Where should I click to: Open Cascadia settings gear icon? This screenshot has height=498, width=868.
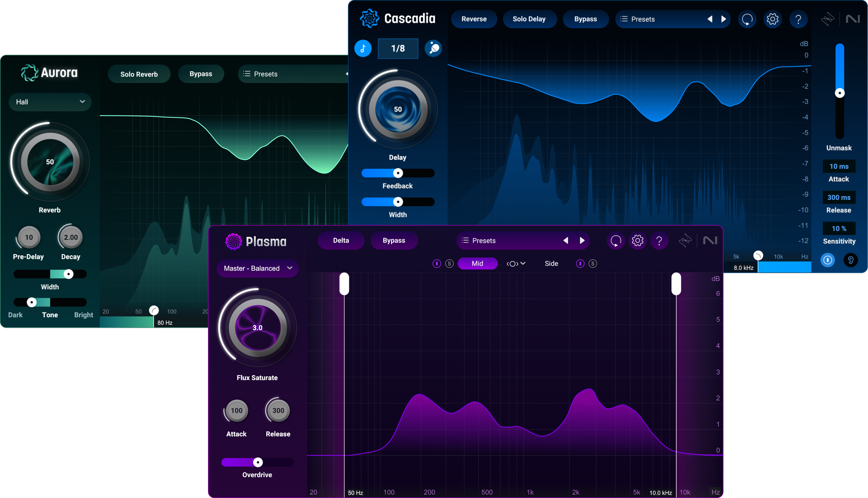pos(773,19)
